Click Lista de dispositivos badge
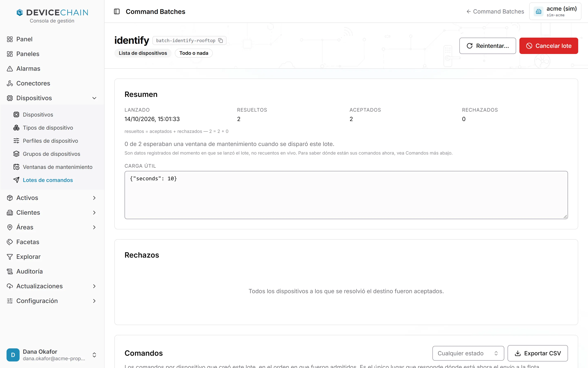The height and width of the screenshot is (368, 588). [143, 53]
